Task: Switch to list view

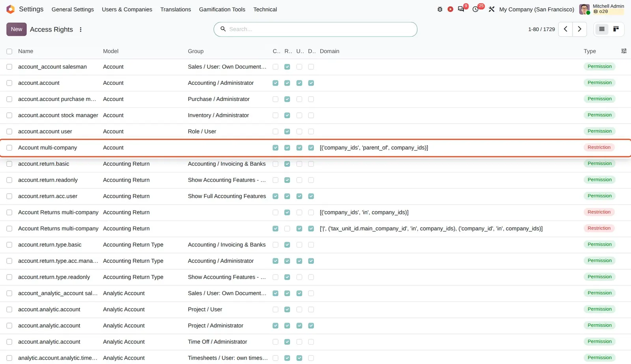Action: [601, 29]
